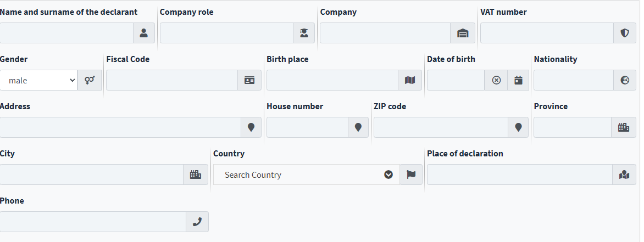Click the flag icon next to Country

click(411, 175)
